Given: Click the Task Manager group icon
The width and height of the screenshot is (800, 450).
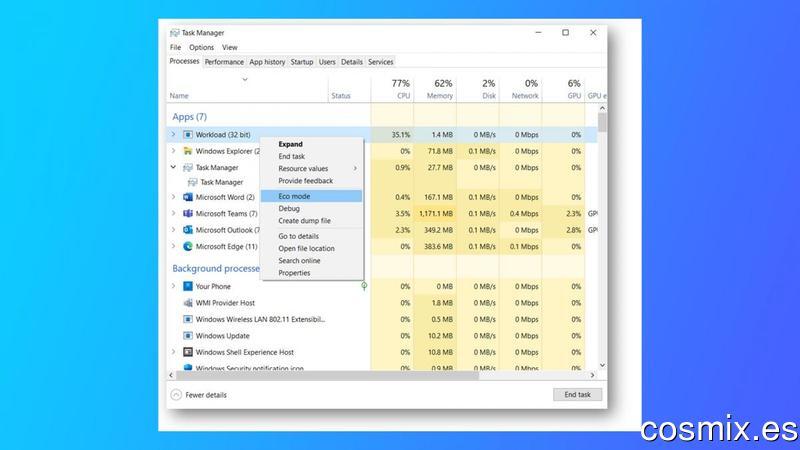Looking at the screenshot, I should (x=188, y=167).
